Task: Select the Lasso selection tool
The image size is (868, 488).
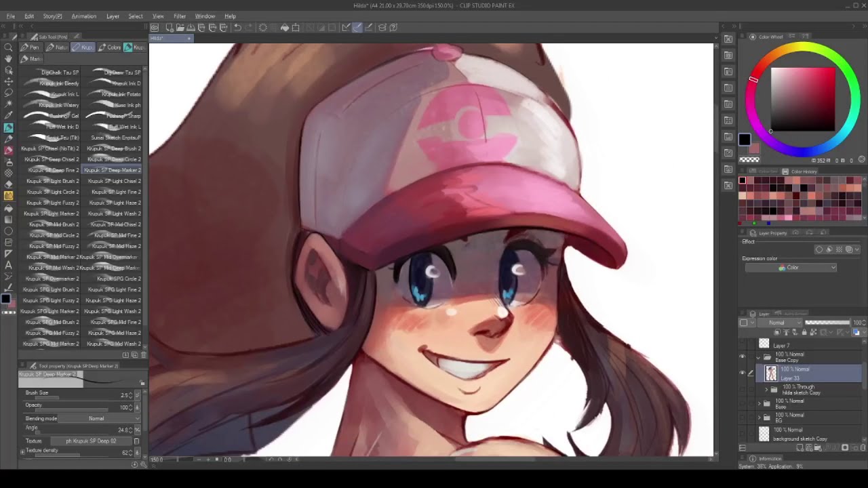Action: 8,93
